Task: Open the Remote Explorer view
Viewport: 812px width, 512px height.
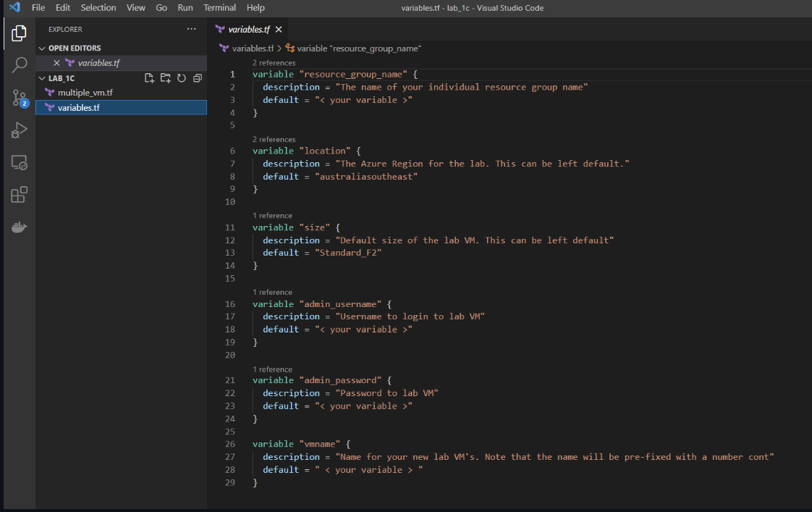Action: (x=19, y=163)
